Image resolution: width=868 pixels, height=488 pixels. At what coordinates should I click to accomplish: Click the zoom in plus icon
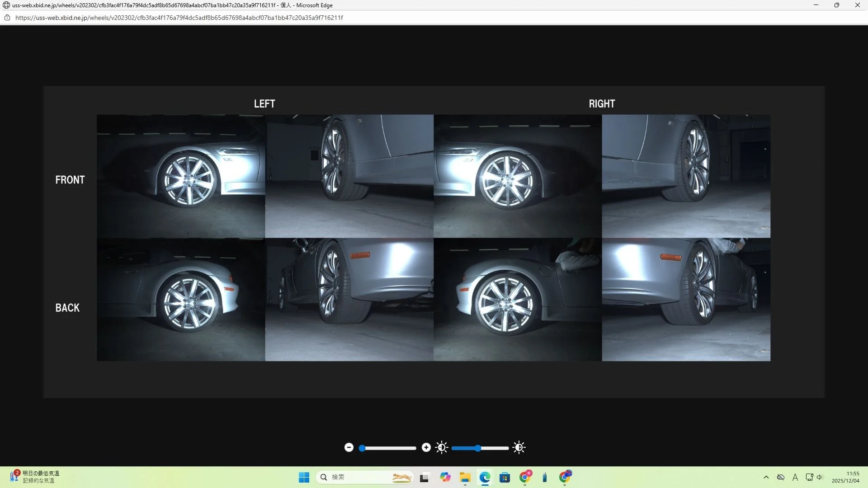point(426,447)
